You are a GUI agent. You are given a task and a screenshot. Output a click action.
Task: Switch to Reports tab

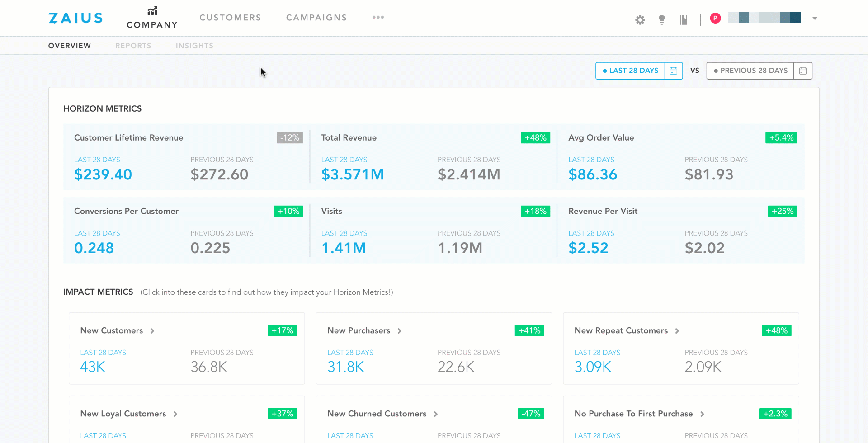pos(133,46)
